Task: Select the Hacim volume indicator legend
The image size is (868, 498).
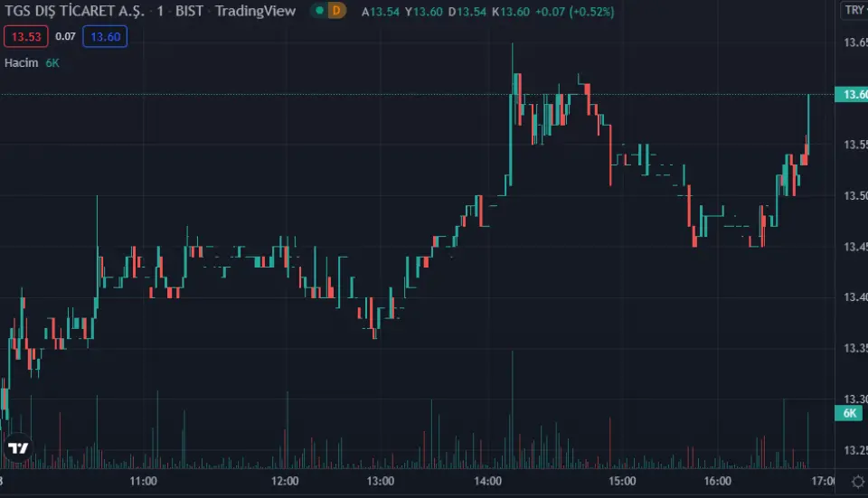Action: tap(22, 62)
